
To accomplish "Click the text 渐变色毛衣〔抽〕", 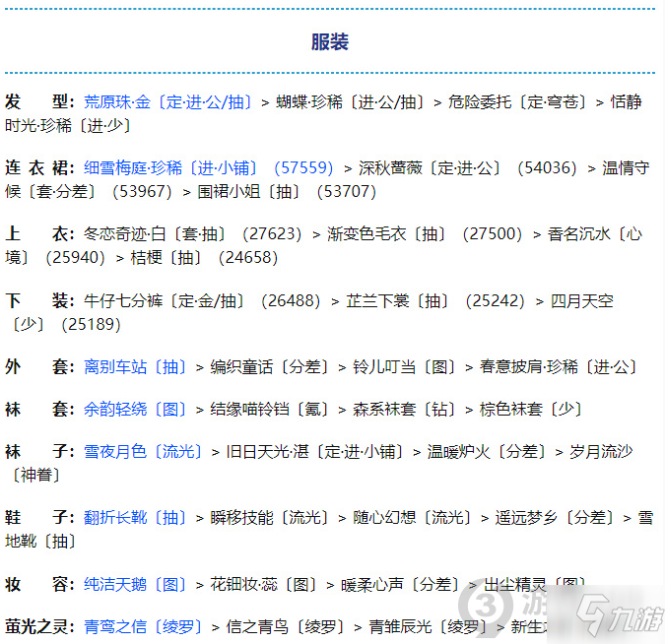I will (386, 234).
